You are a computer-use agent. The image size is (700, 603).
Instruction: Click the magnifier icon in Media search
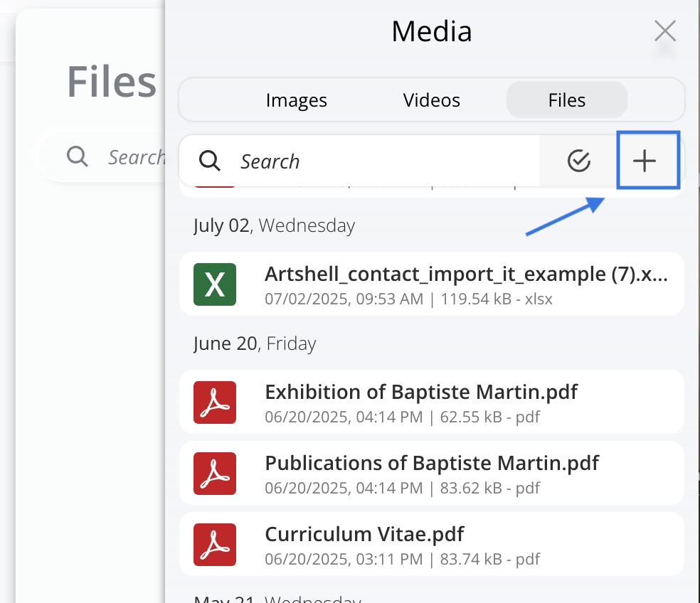[210, 161]
